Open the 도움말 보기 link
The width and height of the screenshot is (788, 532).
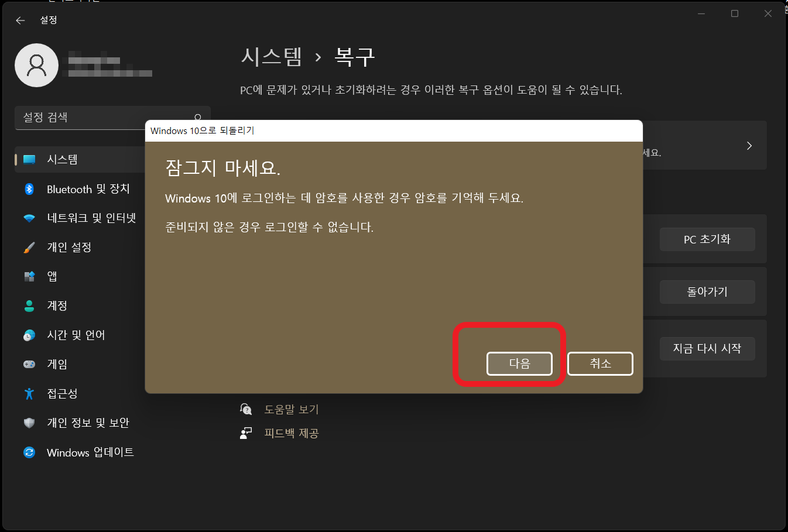292,409
